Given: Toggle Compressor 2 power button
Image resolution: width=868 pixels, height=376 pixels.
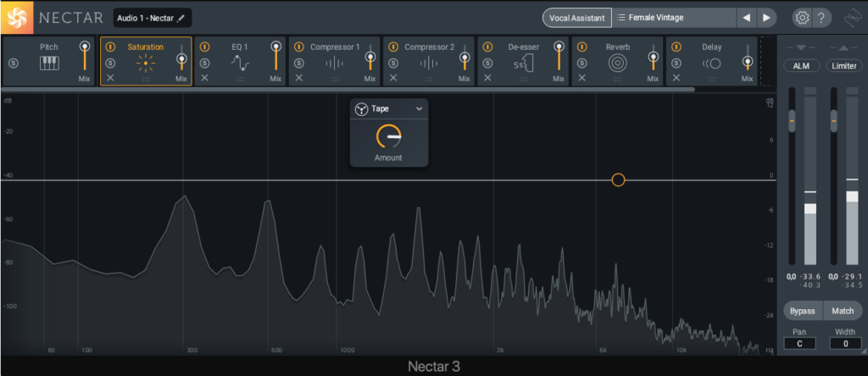Looking at the screenshot, I should pyautogui.click(x=393, y=47).
